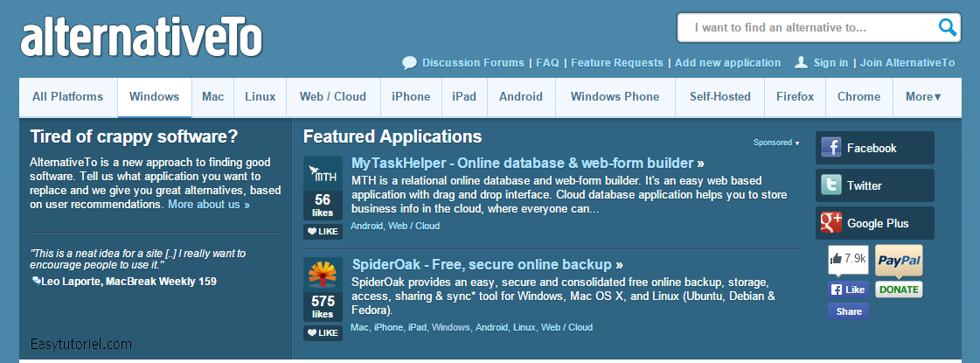This screenshot has height=363, width=980.
Task: Click the PayPal logo badge
Action: click(x=899, y=260)
